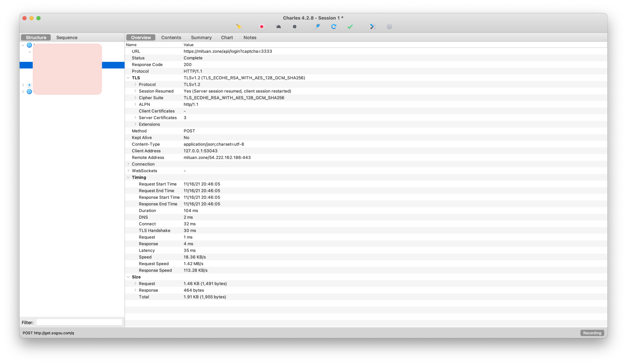The image size is (627, 364).
Task: Click the bottom globe host icon in tree
Action: pos(29,92)
